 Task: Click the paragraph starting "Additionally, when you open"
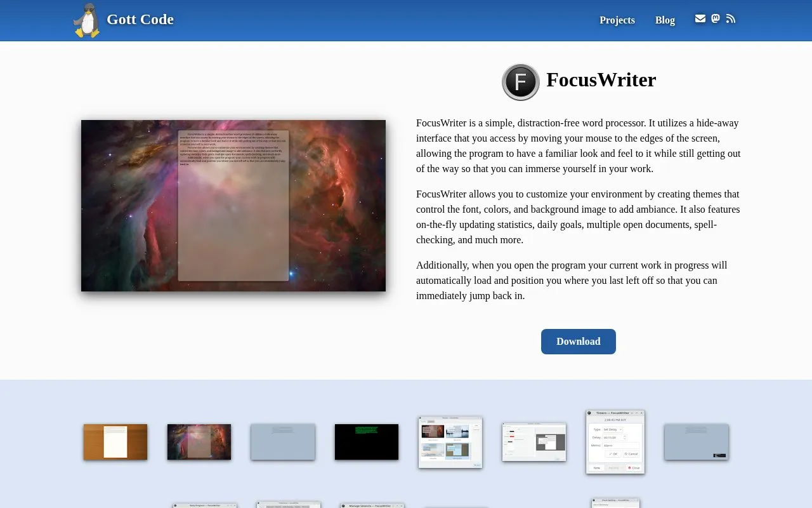click(579, 281)
